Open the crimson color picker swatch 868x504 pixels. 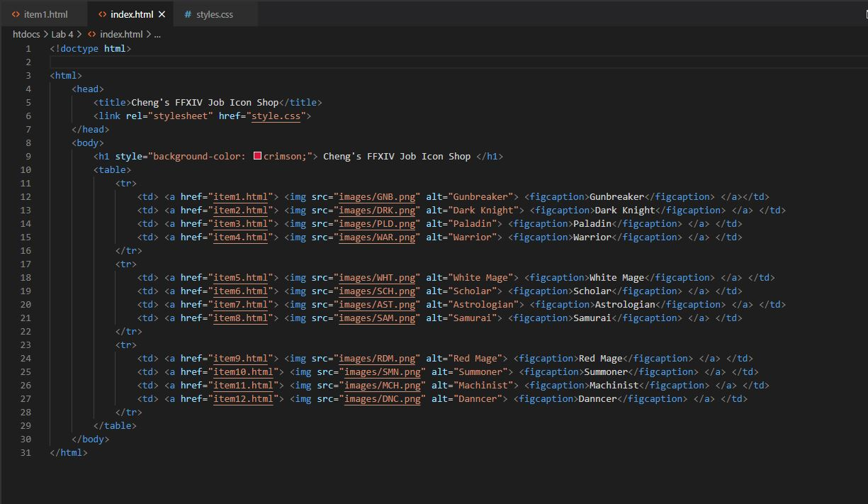click(257, 156)
